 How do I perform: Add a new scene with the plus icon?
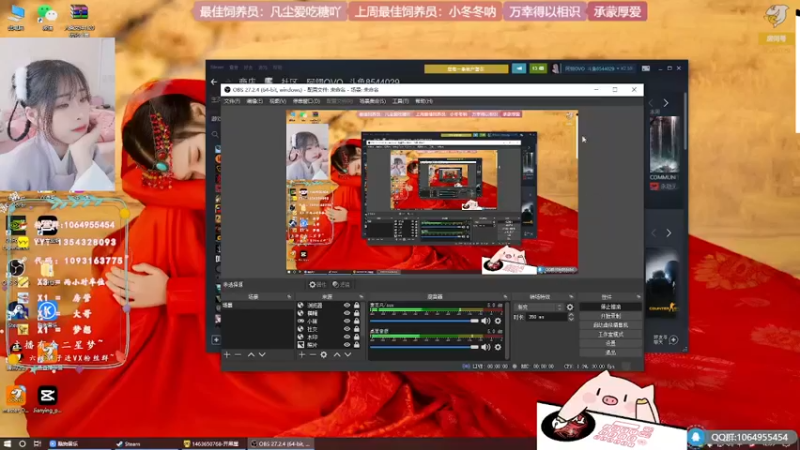[x=227, y=355]
